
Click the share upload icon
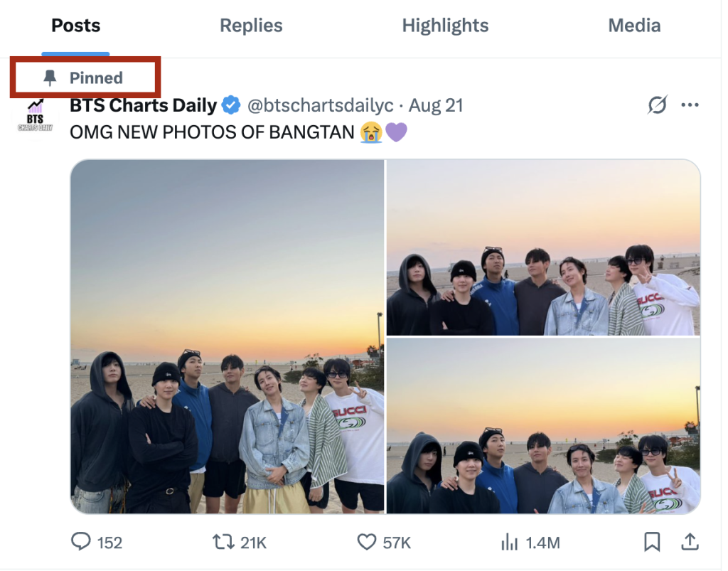[689, 543]
